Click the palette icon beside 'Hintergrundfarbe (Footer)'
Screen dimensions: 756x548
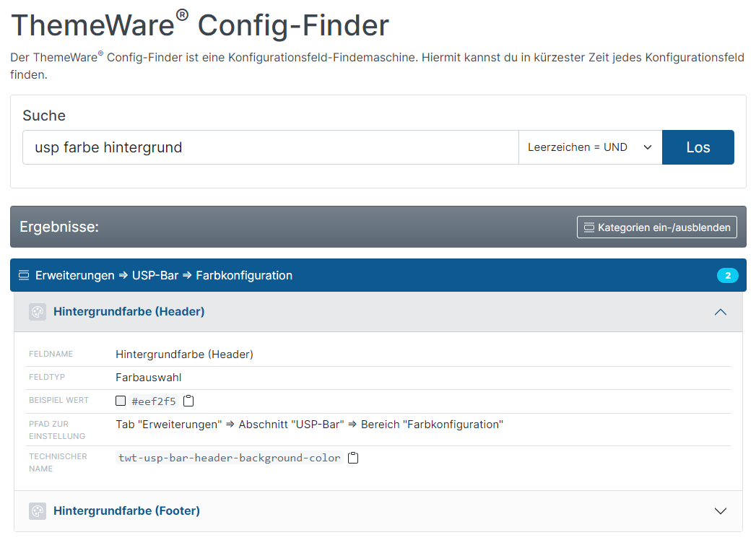(x=38, y=511)
